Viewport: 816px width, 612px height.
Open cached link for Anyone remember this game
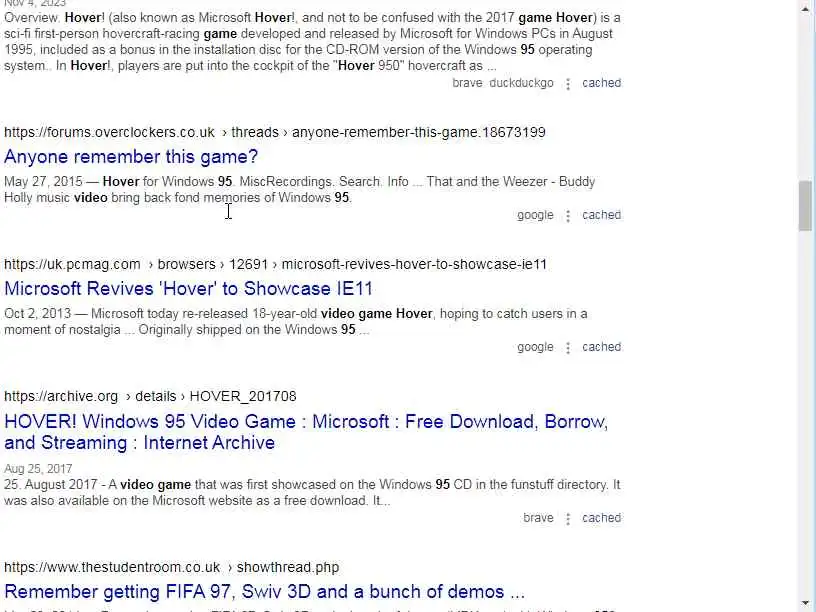[602, 215]
